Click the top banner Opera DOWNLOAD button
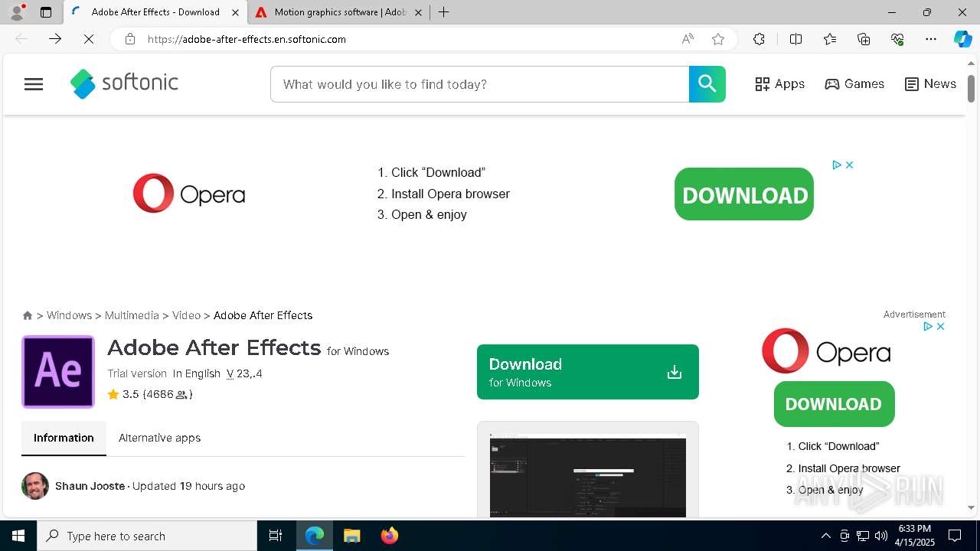Image resolution: width=980 pixels, height=551 pixels. point(744,194)
